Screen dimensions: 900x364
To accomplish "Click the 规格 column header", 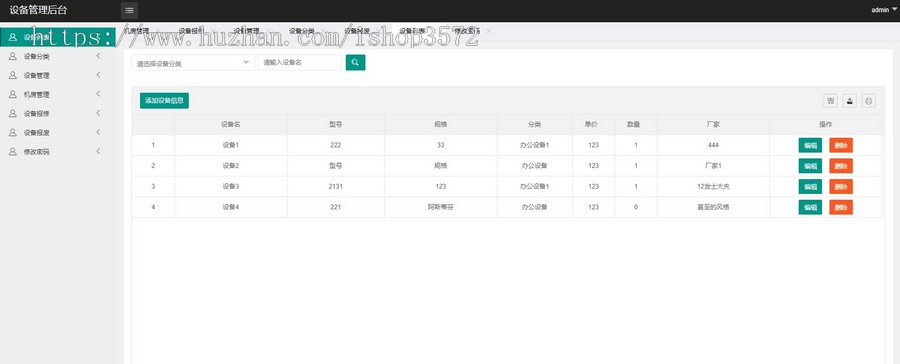I will tap(441, 125).
